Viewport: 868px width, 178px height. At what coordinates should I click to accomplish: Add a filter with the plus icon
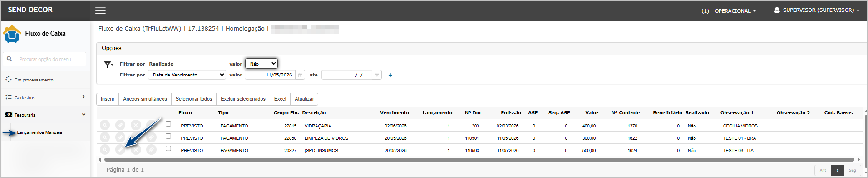click(x=390, y=75)
